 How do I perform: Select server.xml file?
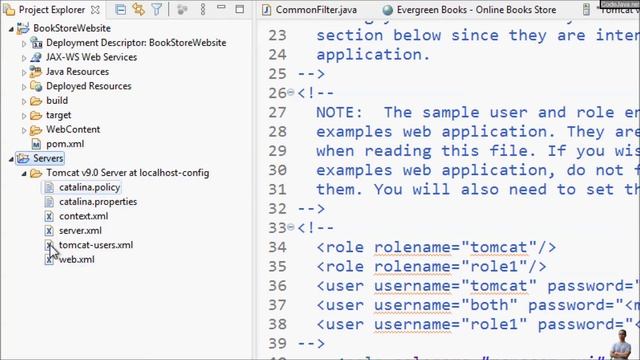coord(80,231)
